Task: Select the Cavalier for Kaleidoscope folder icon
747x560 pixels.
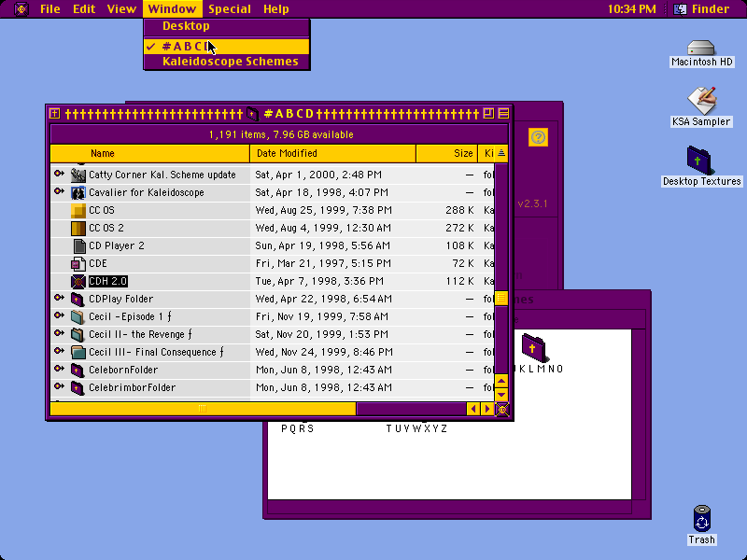Action: click(78, 193)
